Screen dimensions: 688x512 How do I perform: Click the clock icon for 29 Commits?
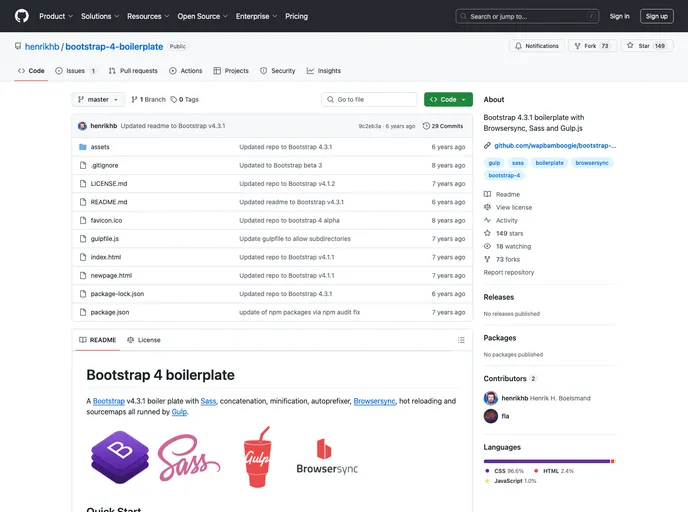pyautogui.click(x=426, y=126)
